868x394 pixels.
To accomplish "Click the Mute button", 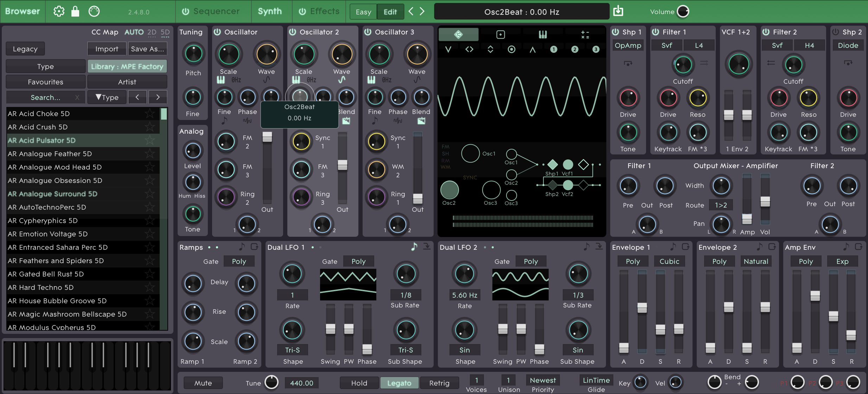I will click(203, 383).
